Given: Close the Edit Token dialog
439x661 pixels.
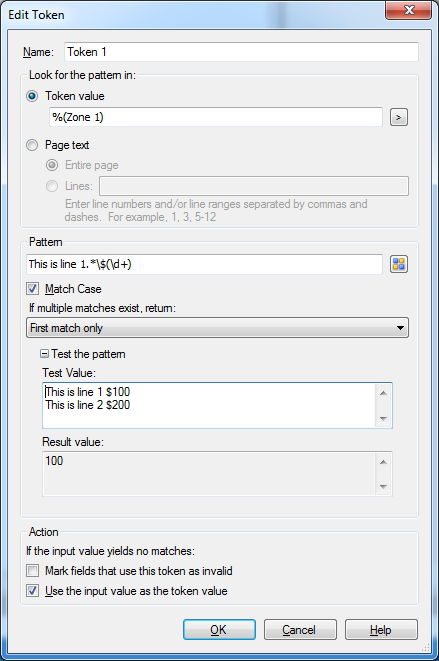Looking at the screenshot, I should point(408,10).
